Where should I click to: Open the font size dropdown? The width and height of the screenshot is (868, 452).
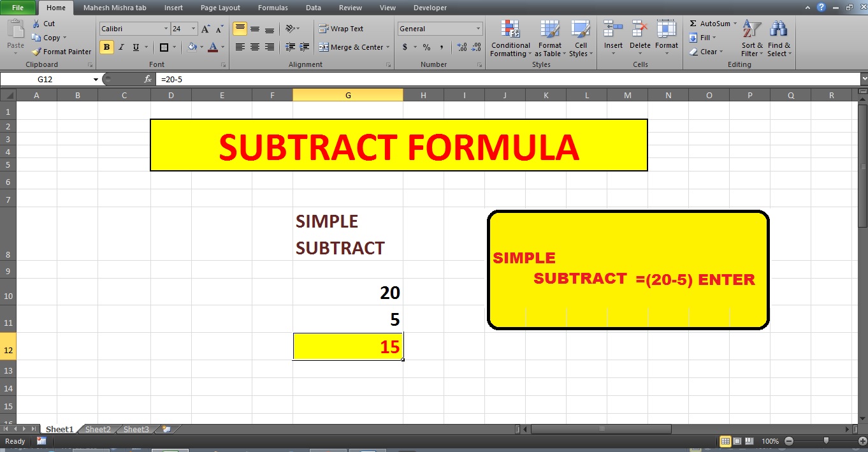pyautogui.click(x=194, y=28)
